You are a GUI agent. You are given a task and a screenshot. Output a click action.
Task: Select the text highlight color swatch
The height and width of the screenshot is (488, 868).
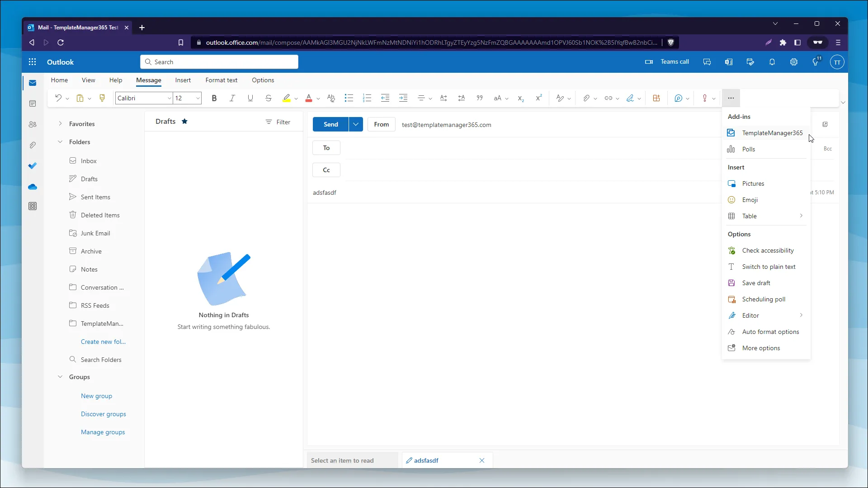[286, 101]
